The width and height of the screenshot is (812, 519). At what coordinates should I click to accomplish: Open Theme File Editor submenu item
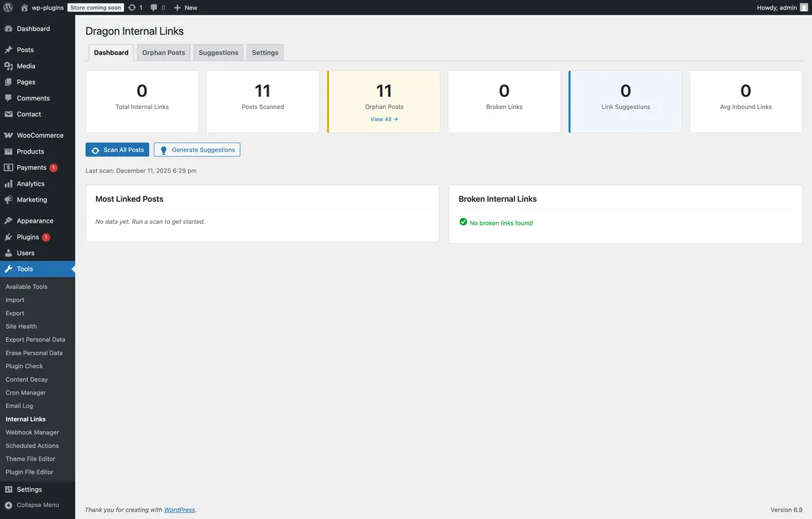coord(30,459)
